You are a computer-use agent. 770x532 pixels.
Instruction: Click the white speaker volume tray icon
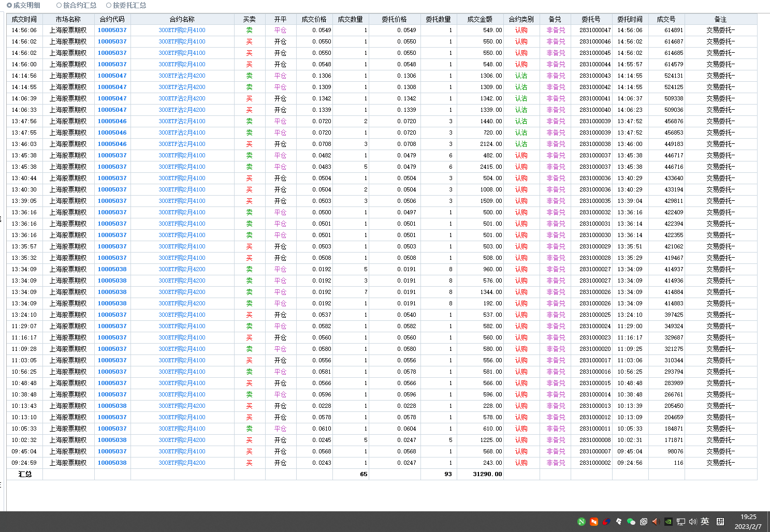coord(693,522)
